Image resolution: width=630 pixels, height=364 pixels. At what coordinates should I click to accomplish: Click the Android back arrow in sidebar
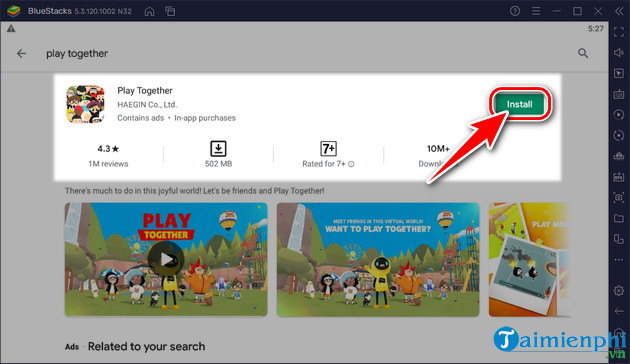[619, 311]
